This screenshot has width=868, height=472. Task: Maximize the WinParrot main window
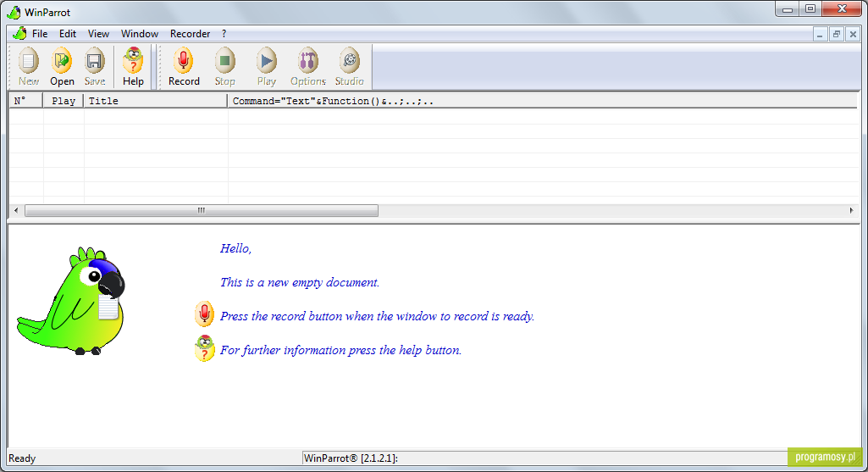[810, 8]
